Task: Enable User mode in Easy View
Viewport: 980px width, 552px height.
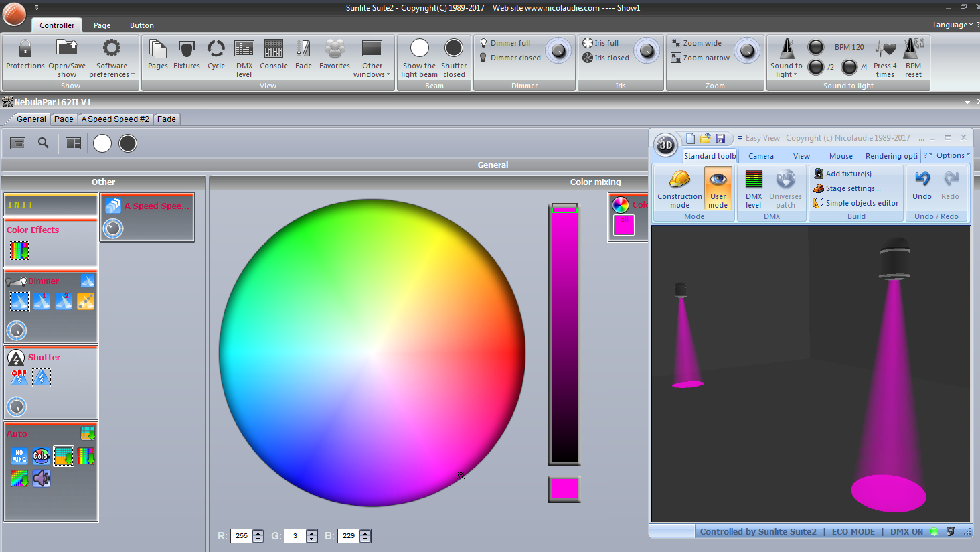Action: [718, 188]
